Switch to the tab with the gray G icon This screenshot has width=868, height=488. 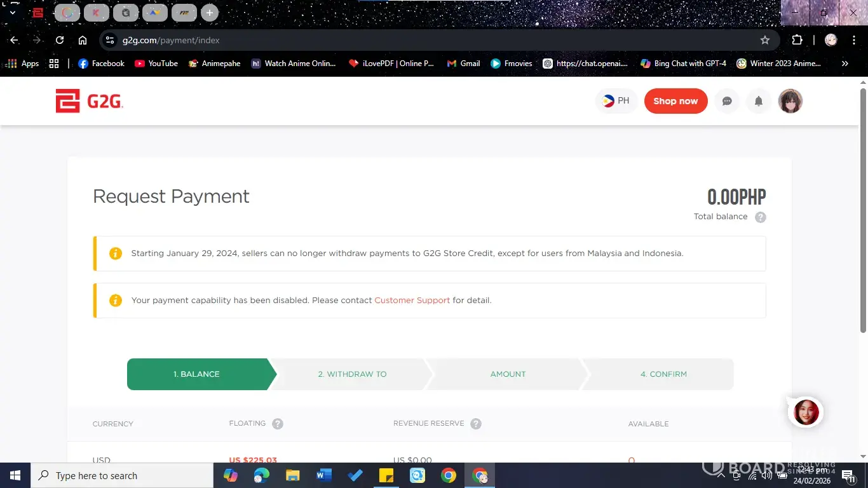(x=126, y=13)
